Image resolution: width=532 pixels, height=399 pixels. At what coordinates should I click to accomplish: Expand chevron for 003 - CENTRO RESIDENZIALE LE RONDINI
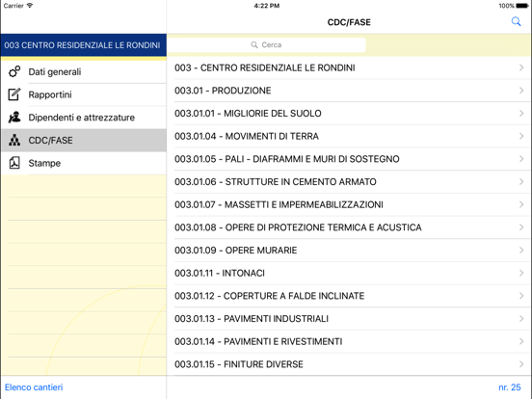(x=521, y=67)
